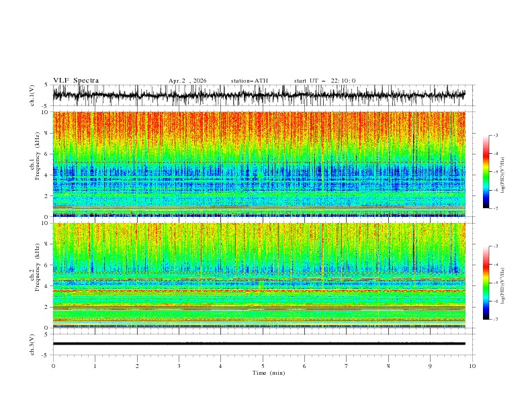Click the "-5" tick on ch.2 color bar
The width and height of the screenshot is (532, 411).
click(x=496, y=283)
